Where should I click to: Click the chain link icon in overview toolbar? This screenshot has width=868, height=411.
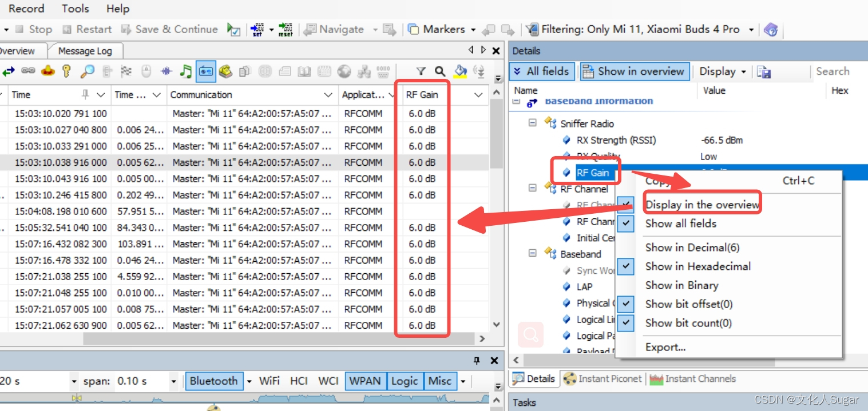[29, 71]
